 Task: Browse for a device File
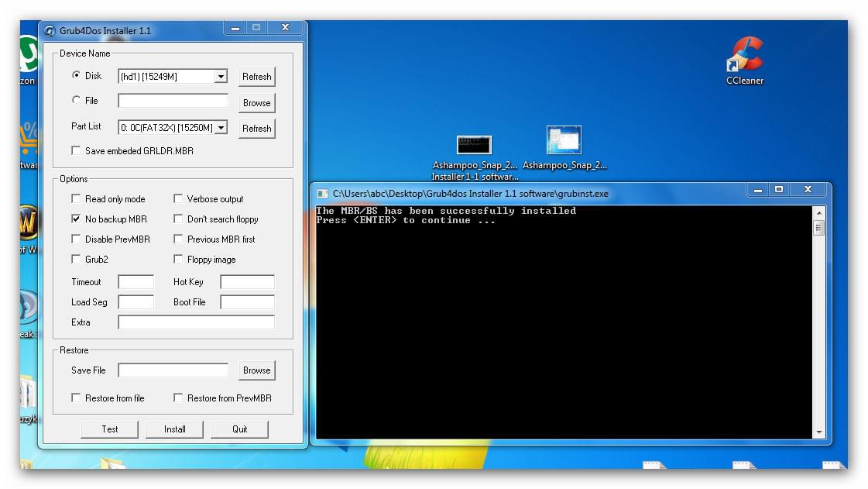click(x=257, y=103)
